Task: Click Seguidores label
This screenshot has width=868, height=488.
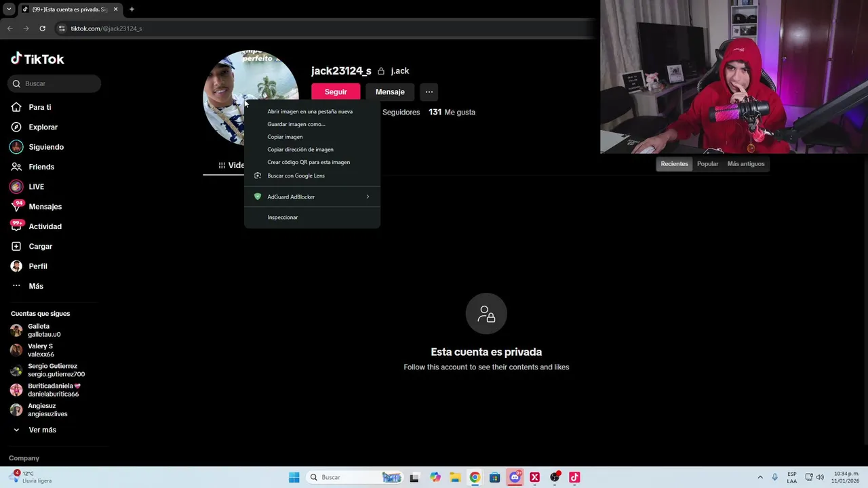Action: [401, 112]
